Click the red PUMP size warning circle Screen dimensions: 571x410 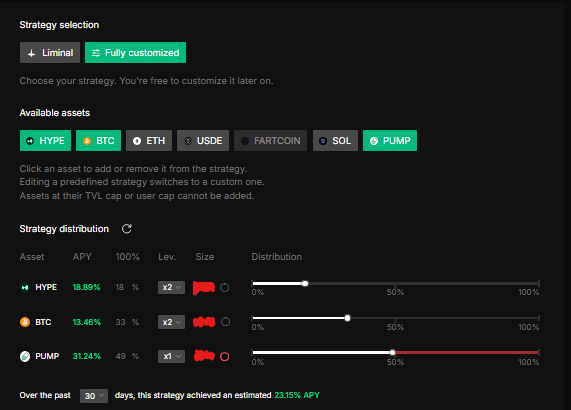click(225, 356)
